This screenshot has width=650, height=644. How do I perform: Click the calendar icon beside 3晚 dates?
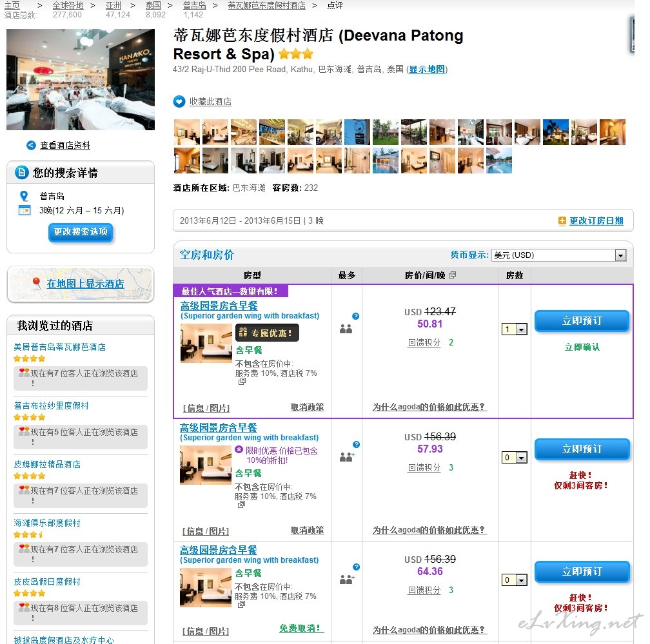(x=25, y=210)
